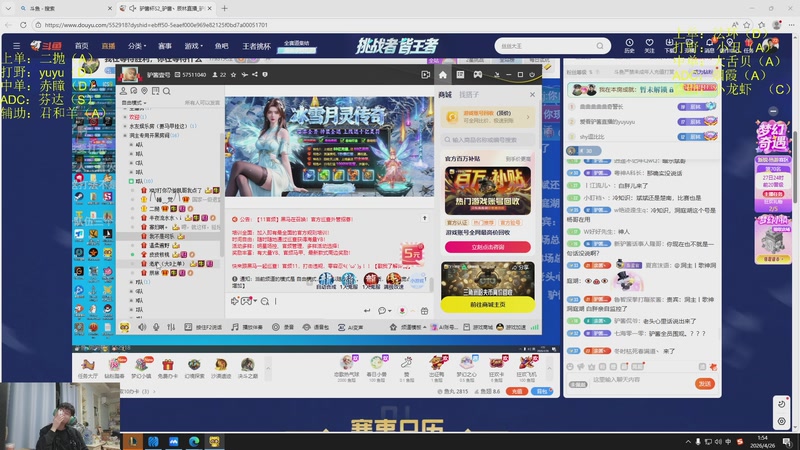Click the browser page vertical scrollbar
Viewport: 800px width, 450px height.
tap(795, 166)
